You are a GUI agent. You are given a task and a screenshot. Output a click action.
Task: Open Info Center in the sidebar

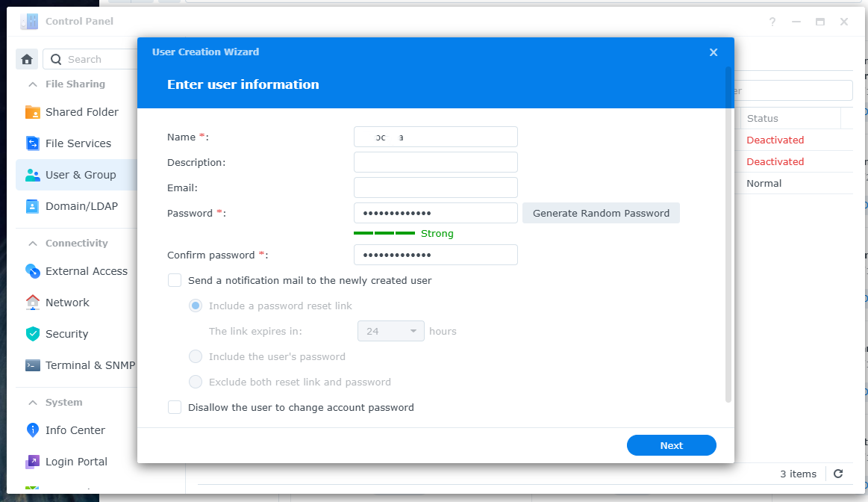(75, 430)
